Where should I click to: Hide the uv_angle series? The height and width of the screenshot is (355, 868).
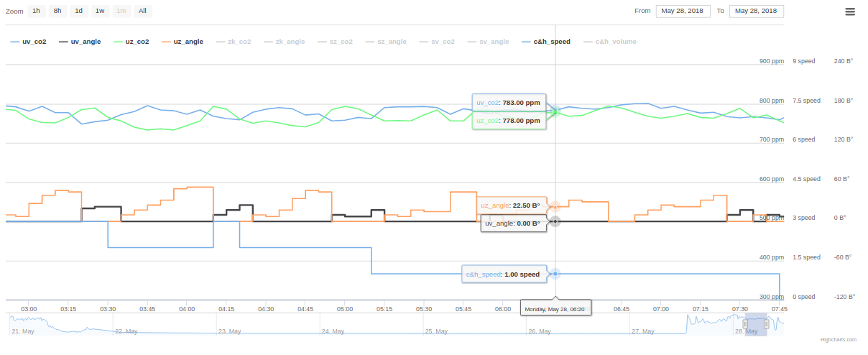pyautogui.click(x=79, y=42)
